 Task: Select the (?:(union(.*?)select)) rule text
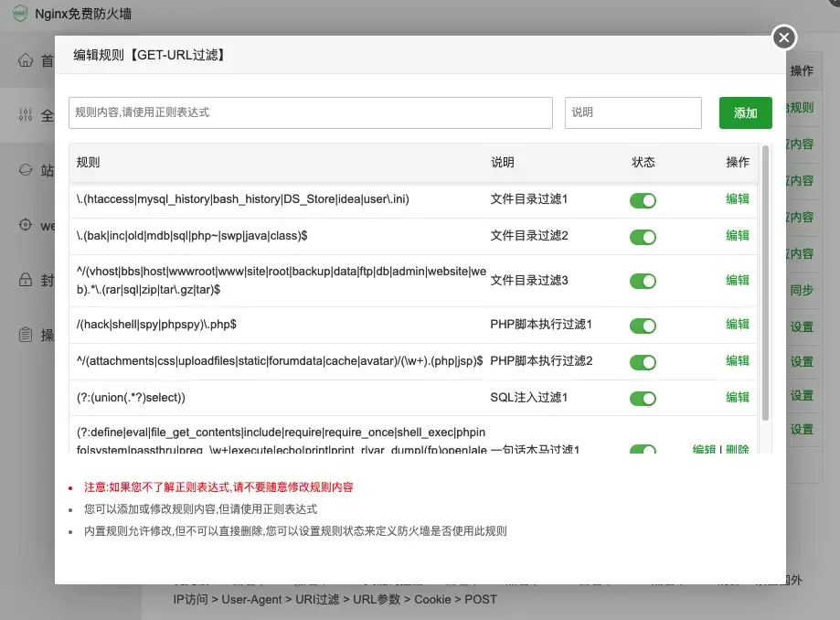[131, 398]
